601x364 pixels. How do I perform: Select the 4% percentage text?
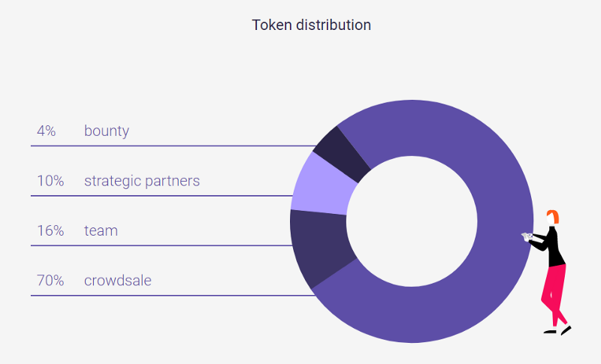click(46, 131)
